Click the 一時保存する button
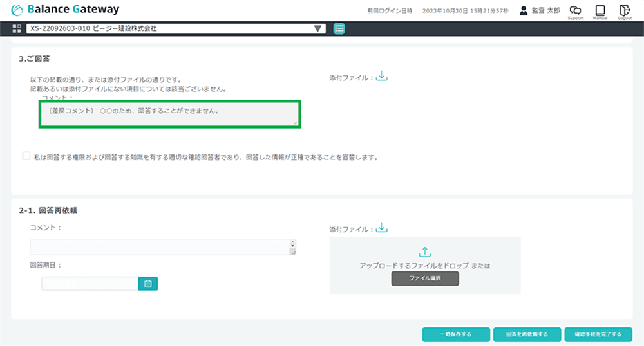Screen dimensions: 644x346 [x=455, y=334]
